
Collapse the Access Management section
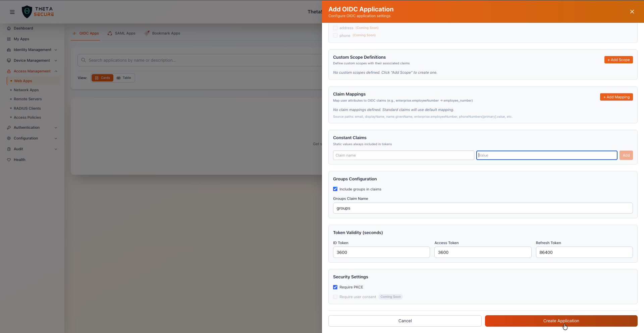coord(56,71)
